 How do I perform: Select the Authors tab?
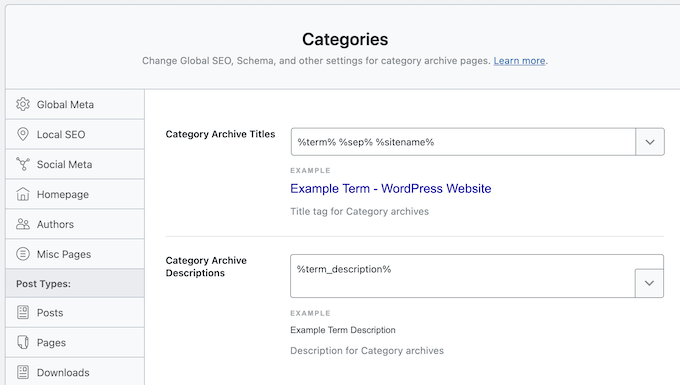point(75,224)
